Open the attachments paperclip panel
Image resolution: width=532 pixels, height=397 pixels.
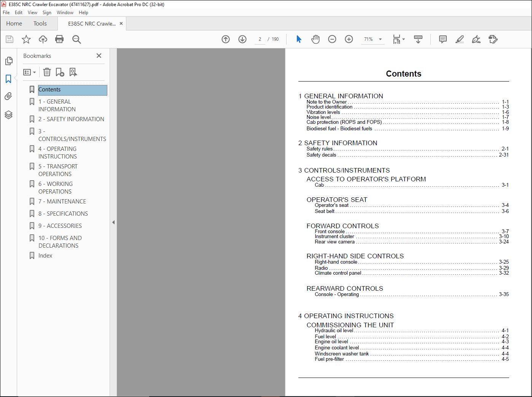(x=8, y=96)
